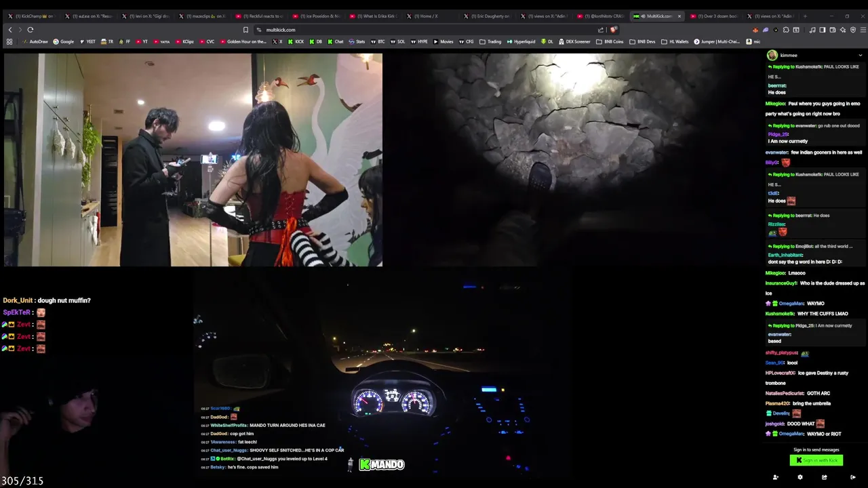Pop out the chat window icon
Viewport: 868px width, 488px height.
point(825,477)
